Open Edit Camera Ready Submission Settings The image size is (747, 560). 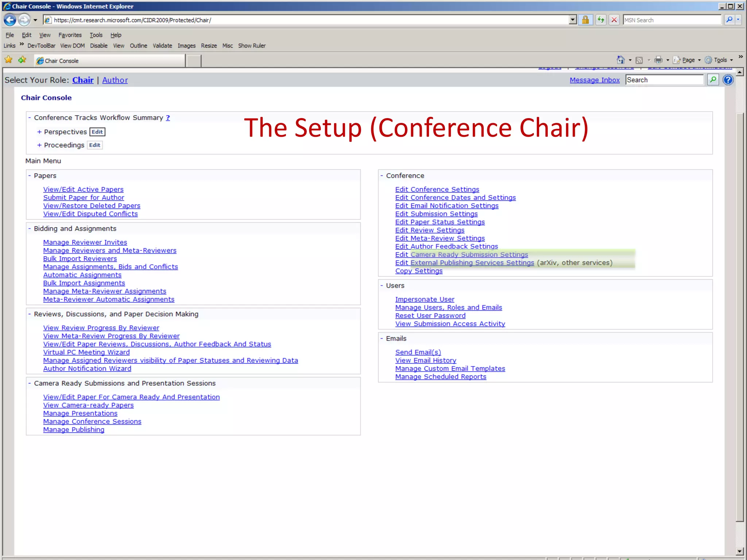462,255
